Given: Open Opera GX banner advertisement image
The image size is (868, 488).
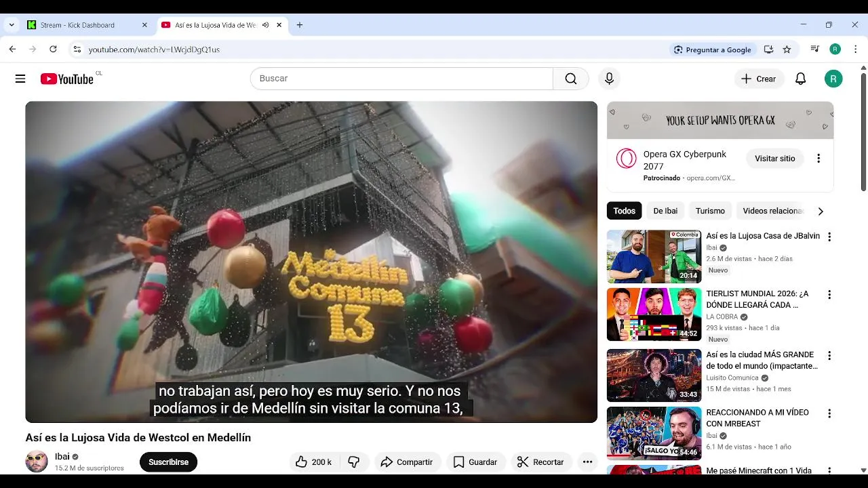Looking at the screenshot, I should pyautogui.click(x=720, y=120).
